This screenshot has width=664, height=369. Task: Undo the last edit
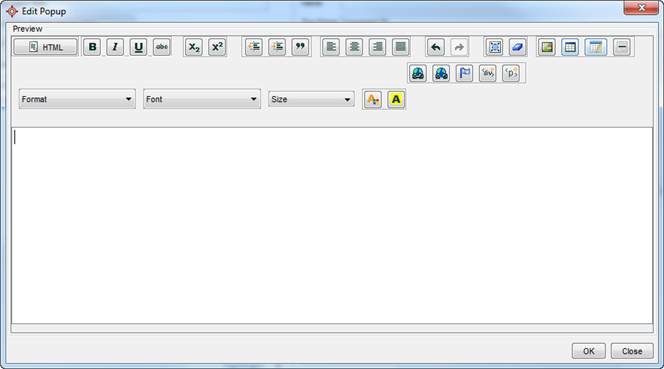(436, 47)
